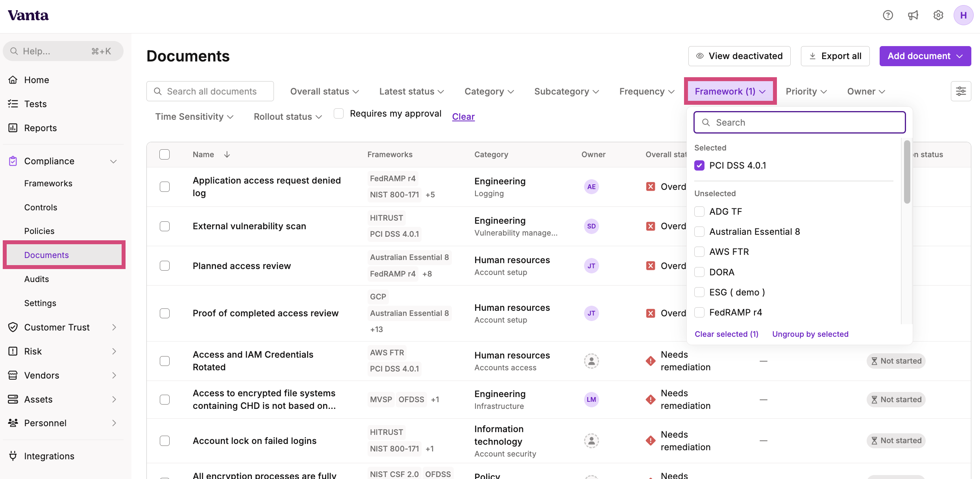Check the Application access request denied log row

[x=165, y=187]
